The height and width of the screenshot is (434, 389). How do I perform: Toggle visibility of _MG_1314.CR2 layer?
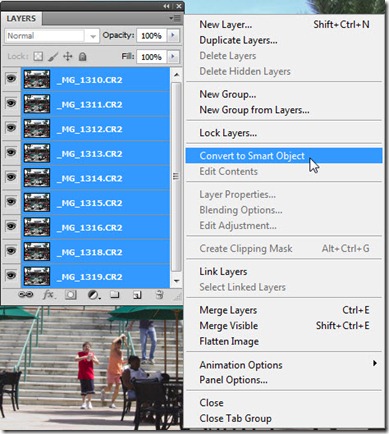pos(11,178)
